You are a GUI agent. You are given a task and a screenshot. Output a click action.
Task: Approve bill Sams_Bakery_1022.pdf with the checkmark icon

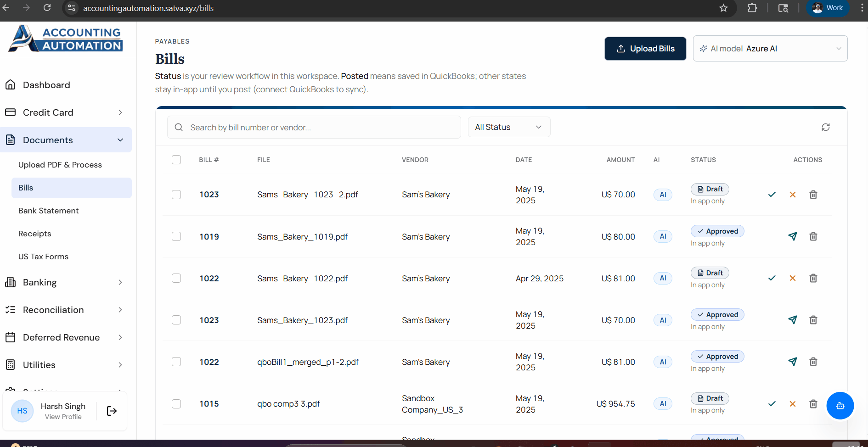tap(772, 278)
